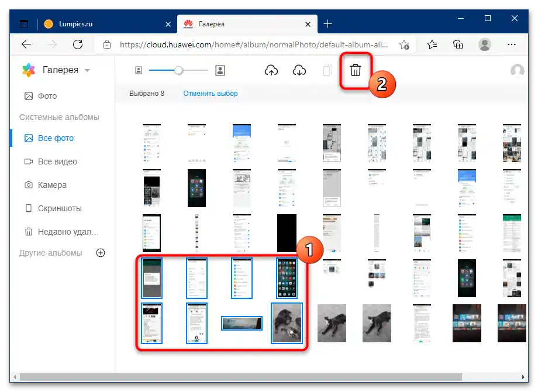Click the horizontal scrollbar
Screen dimensions: 538x392
pos(240,377)
